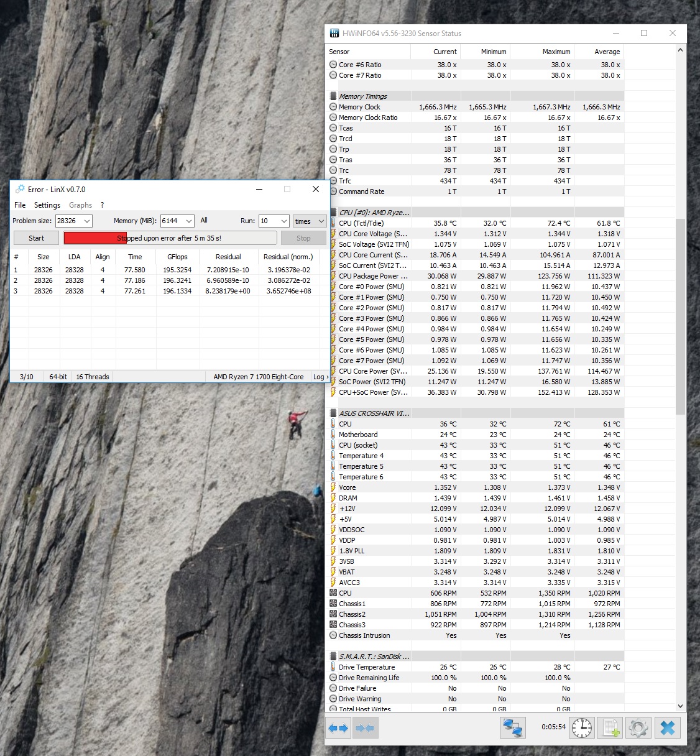Open the Problem size dropdown
The height and width of the screenshot is (756, 700).
(x=86, y=221)
